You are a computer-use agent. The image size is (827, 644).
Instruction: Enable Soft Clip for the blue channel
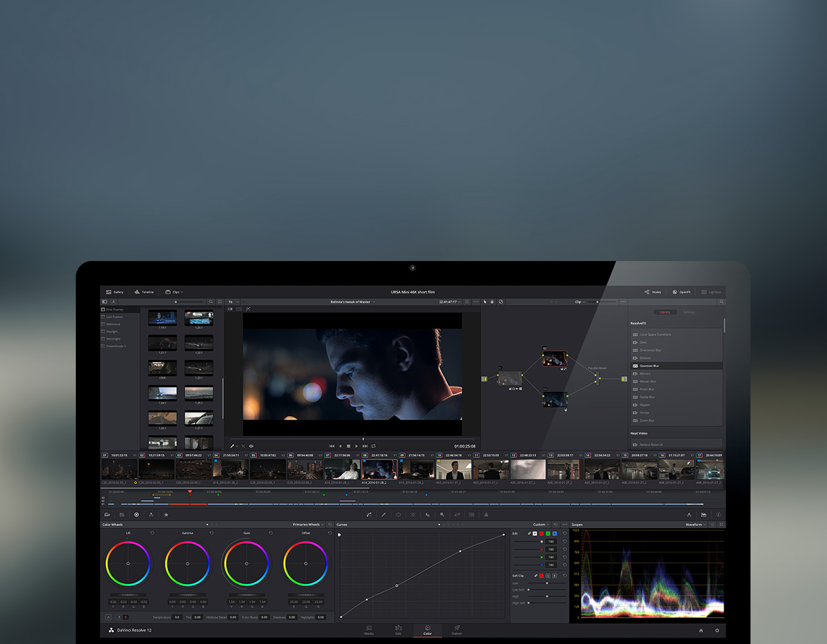555,576
